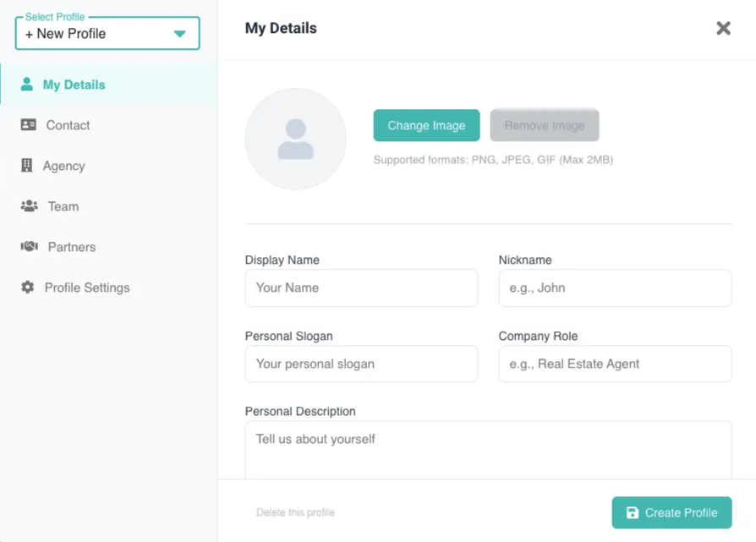This screenshot has width=756, height=542.
Task: Click the Contact card icon
Action: pos(29,125)
